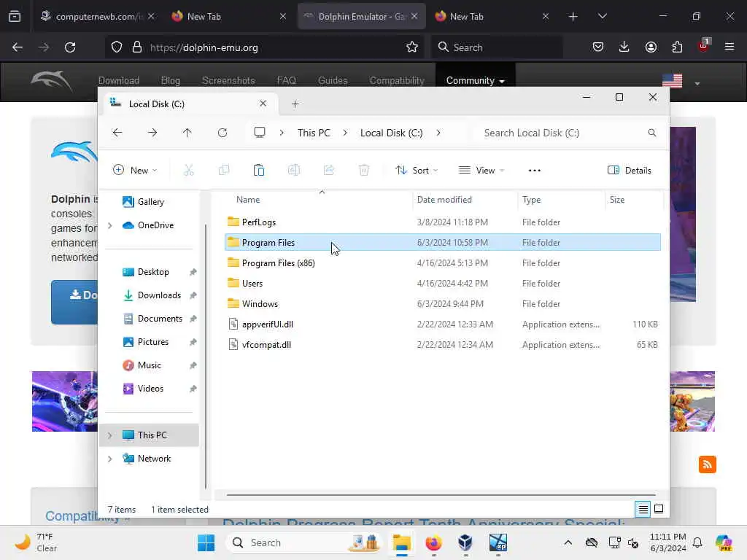Open the Blog link in Dolphin navbar
This screenshot has height=560, width=747.
click(x=171, y=80)
